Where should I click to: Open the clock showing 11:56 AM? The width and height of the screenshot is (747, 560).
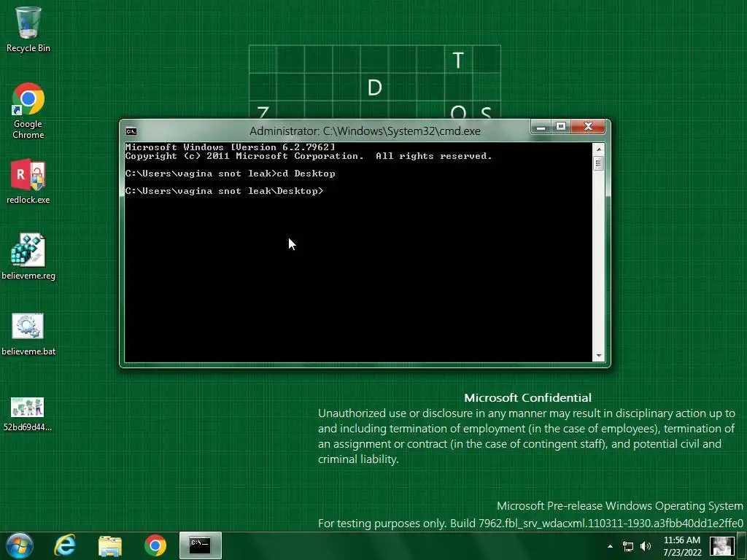(682, 546)
